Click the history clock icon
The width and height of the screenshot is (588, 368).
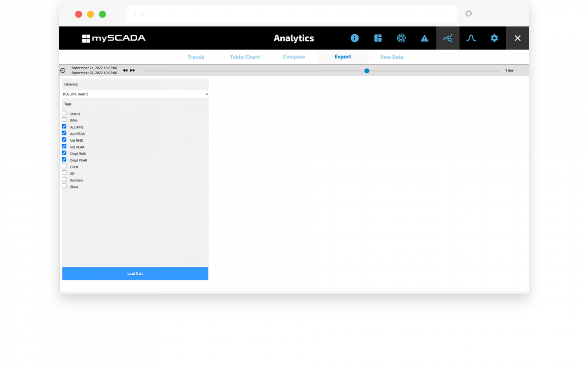click(x=63, y=70)
